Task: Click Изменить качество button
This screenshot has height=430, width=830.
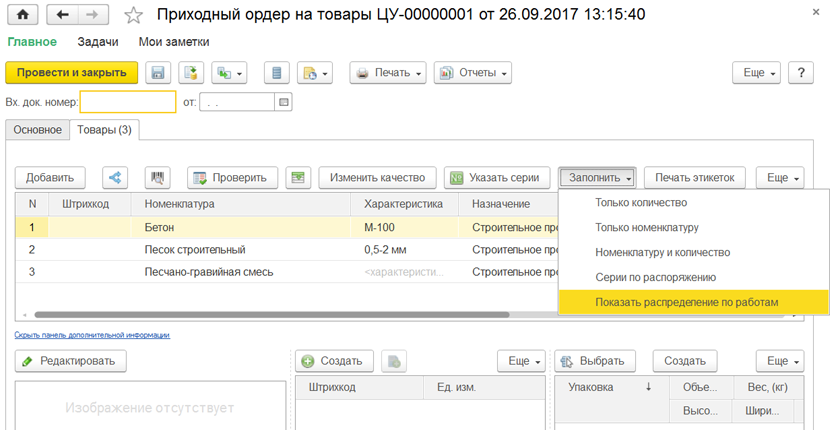Action: click(377, 177)
